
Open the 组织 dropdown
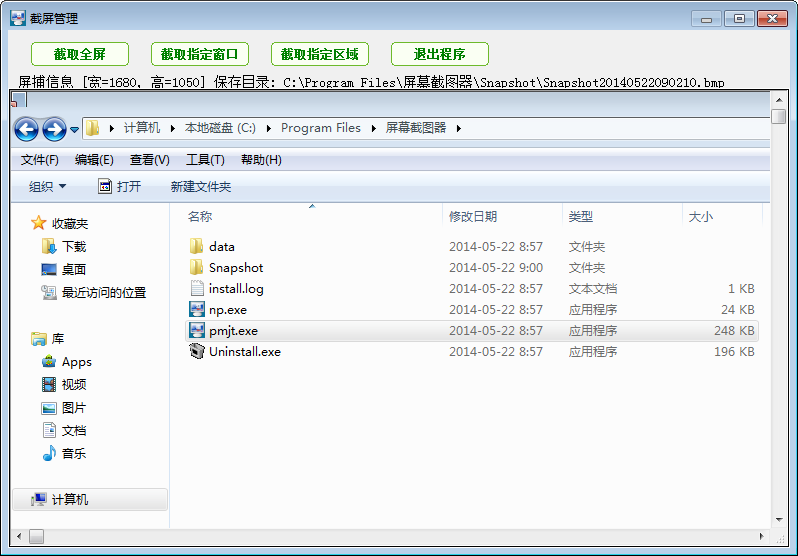47,187
